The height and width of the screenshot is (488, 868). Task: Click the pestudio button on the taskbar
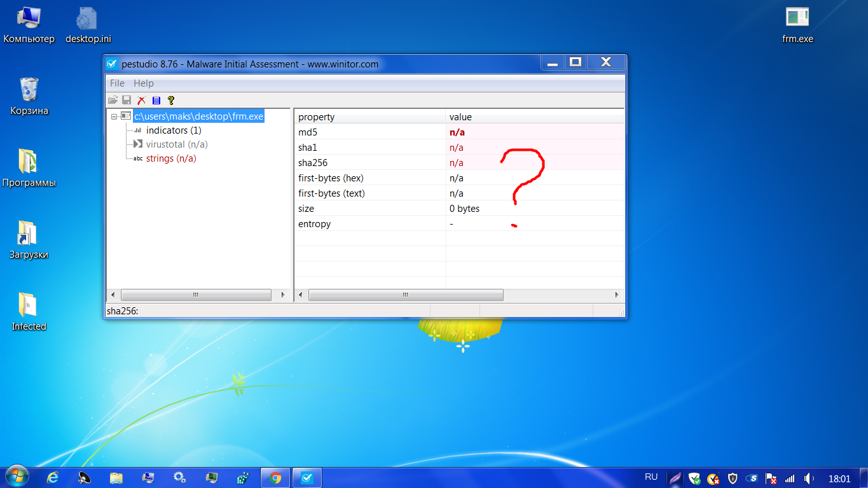coord(307,477)
